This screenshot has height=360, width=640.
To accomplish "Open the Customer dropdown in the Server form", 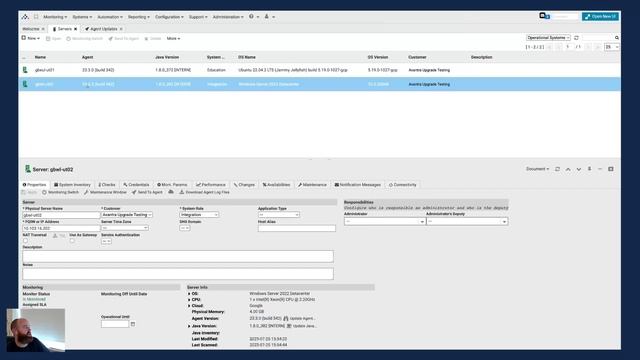I will click(127, 215).
